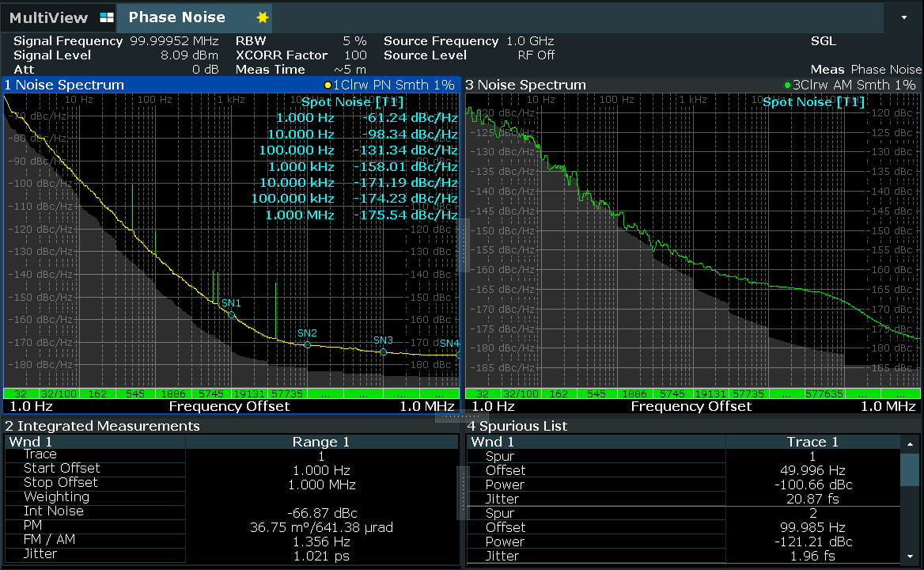This screenshot has height=570, width=924.
Task: Select the SN1 spot noise marker
Action: [x=232, y=314]
